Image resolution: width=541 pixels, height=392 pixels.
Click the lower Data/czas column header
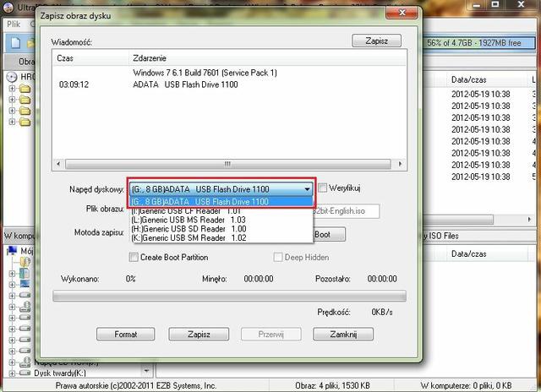click(468, 254)
